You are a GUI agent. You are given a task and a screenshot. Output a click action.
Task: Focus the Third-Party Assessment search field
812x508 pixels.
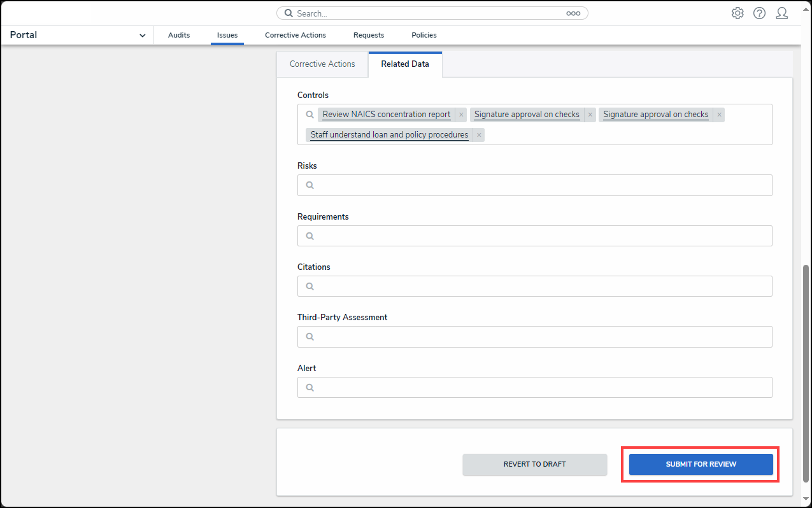[541, 337]
